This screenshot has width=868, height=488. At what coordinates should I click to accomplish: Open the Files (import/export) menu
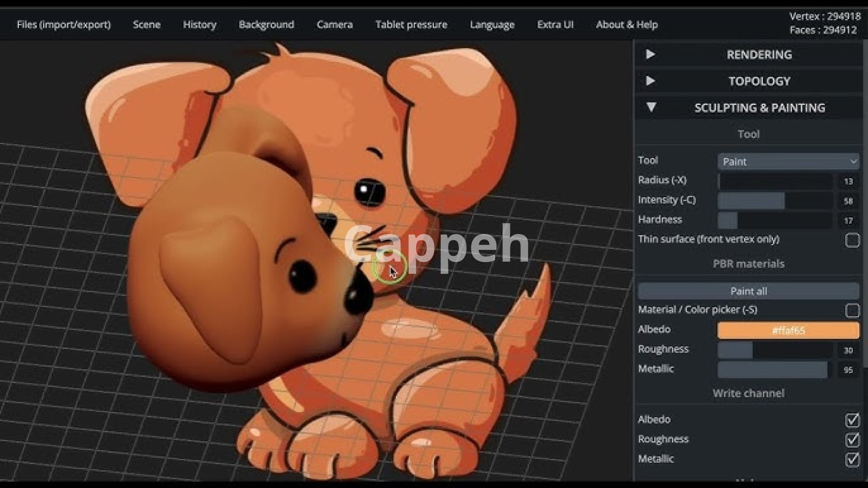(64, 24)
